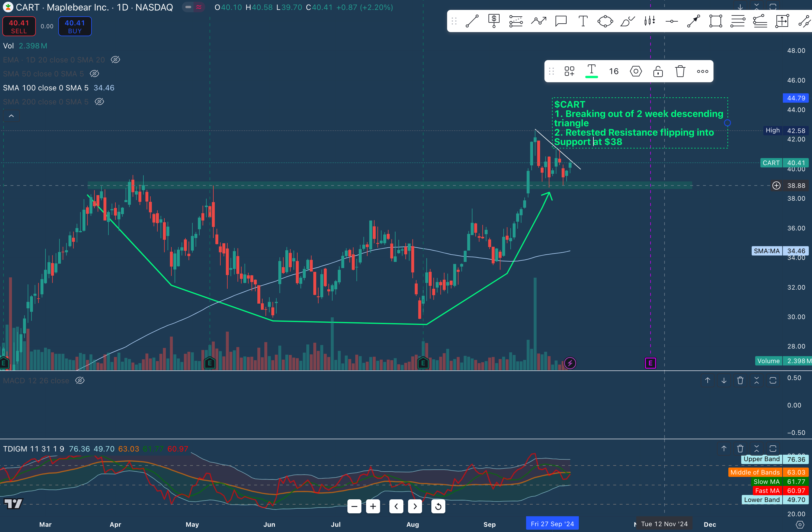Move TDIGM pane up
Viewport: 812px width, 532px height.
click(x=724, y=448)
